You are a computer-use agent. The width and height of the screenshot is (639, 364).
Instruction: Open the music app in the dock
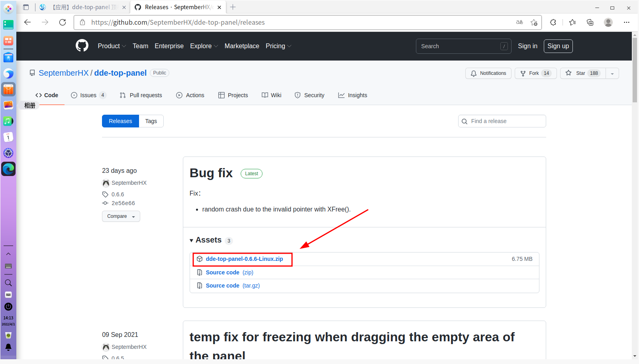[x=8, y=121]
